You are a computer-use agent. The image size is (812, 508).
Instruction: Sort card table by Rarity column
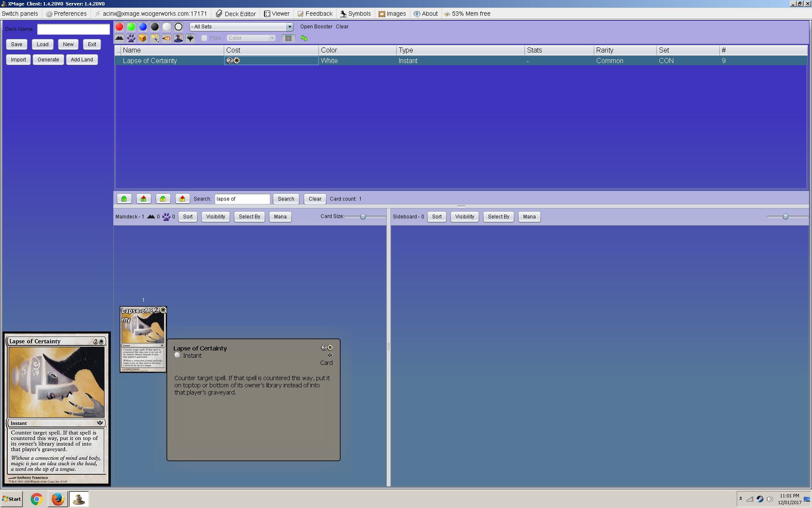point(625,50)
